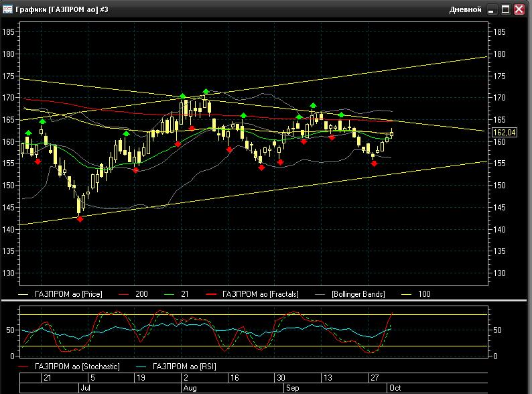Close the Газпром chart window
This screenshot has width=532, height=394.
519,9
